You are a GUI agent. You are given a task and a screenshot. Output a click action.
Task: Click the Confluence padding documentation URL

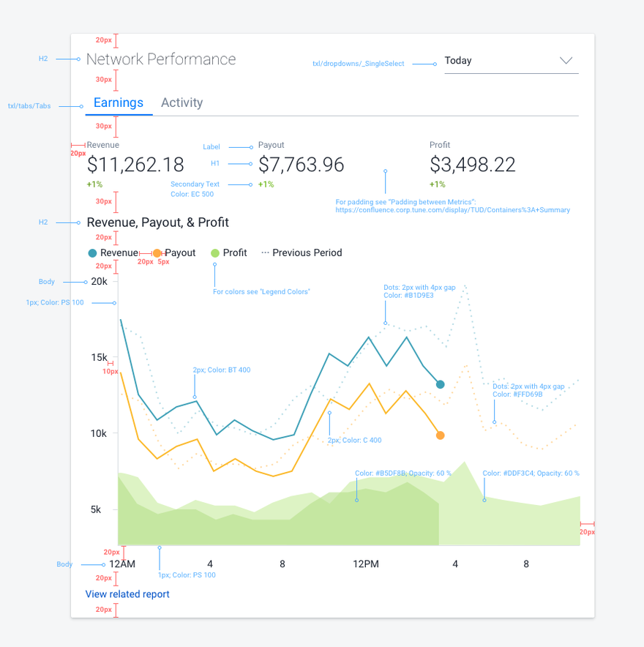click(x=452, y=210)
